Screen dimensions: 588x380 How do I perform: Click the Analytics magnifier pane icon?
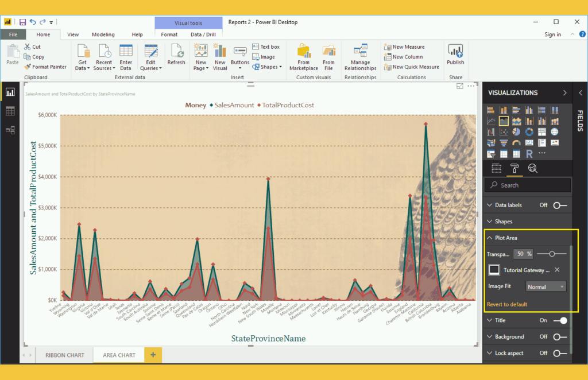coord(532,168)
